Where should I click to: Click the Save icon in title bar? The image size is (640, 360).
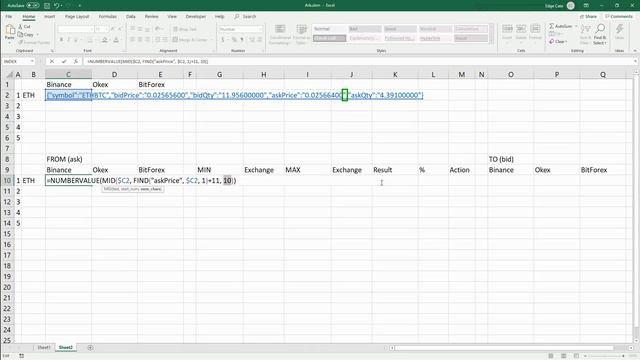pos(47,5)
